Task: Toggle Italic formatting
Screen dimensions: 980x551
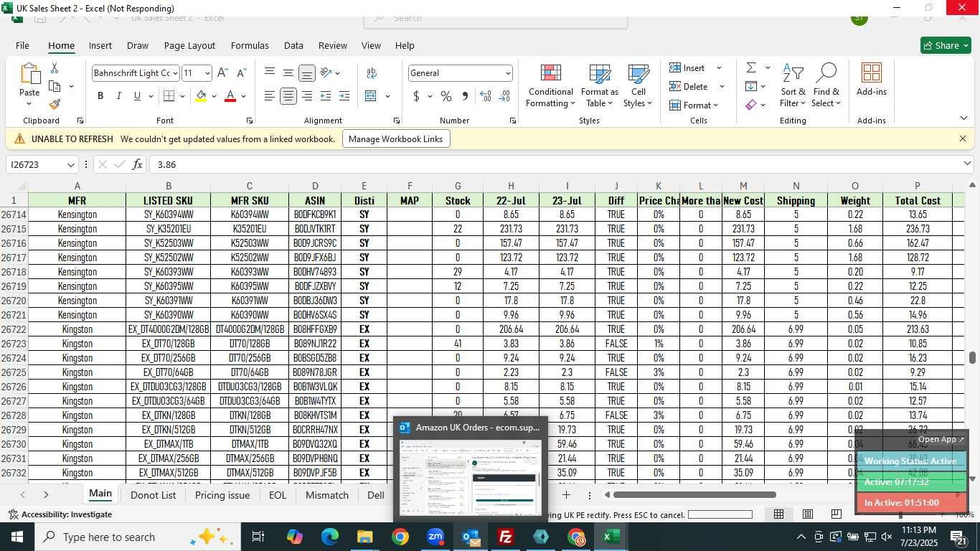Action: click(x=118, y=96)
